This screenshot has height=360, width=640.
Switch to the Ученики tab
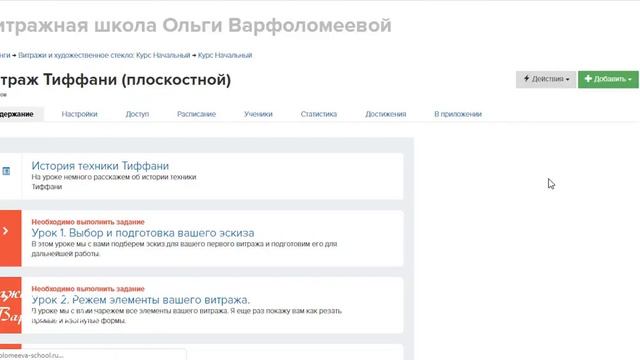tap(258, 114)
